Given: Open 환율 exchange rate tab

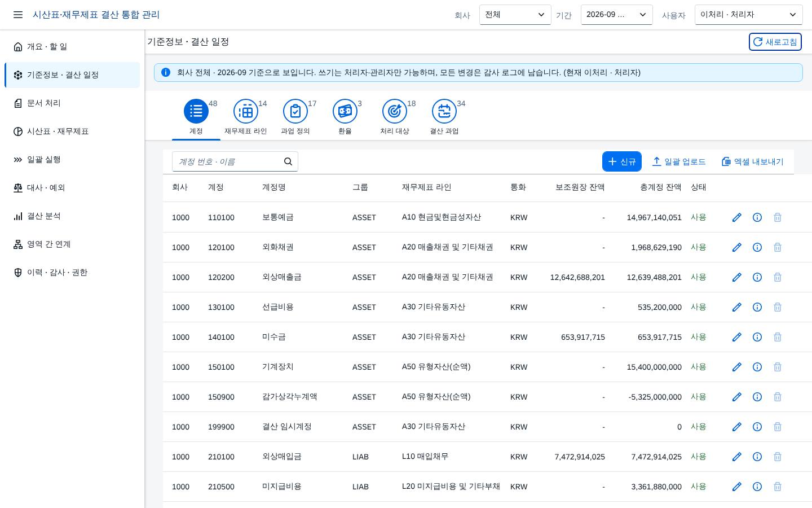Looking at the screenshot, I should [345, 117].
